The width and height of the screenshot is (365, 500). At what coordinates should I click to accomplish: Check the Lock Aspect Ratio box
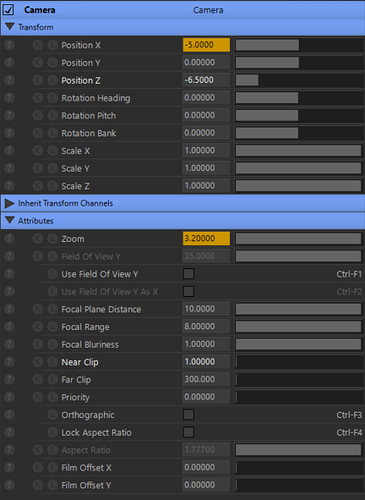click(188, 432)
